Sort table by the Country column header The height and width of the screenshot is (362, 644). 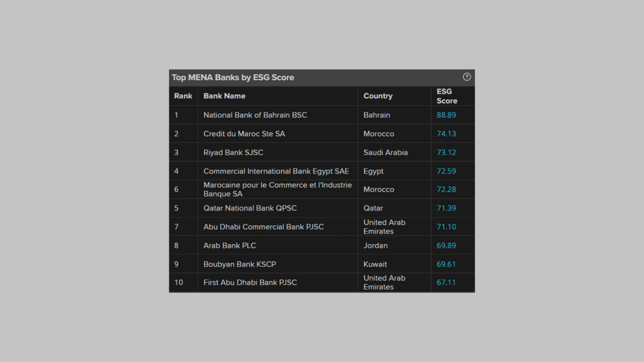[x=378, y=96]
